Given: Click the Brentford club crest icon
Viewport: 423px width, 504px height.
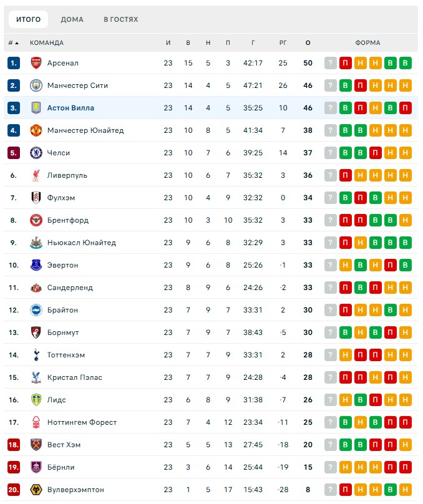Looking at the screenshot, I should click(36, 220).
